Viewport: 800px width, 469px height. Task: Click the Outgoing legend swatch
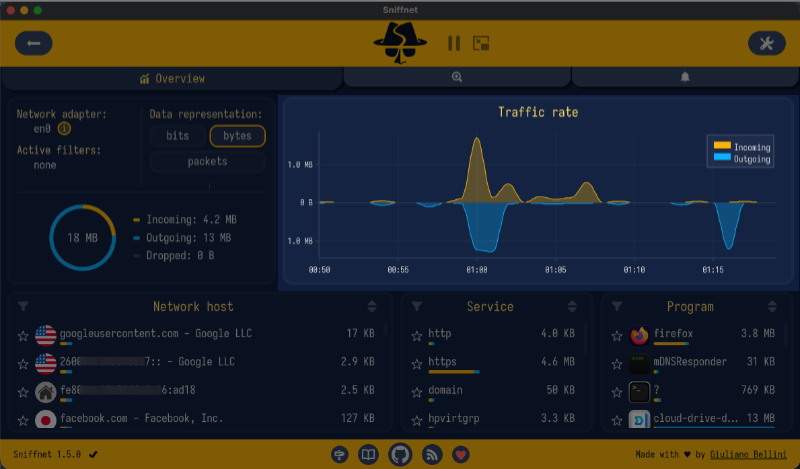(722, 157)
